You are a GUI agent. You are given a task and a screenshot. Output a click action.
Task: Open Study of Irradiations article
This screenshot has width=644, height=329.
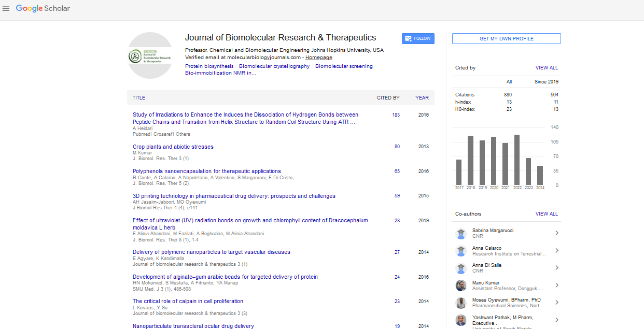tap(245, 119)
